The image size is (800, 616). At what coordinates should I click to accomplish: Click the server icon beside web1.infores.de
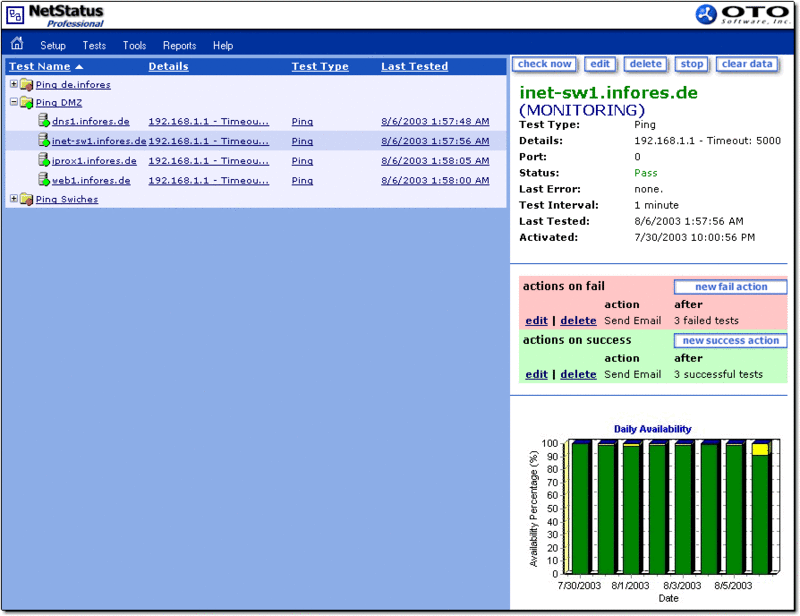(x=44, y=180)
